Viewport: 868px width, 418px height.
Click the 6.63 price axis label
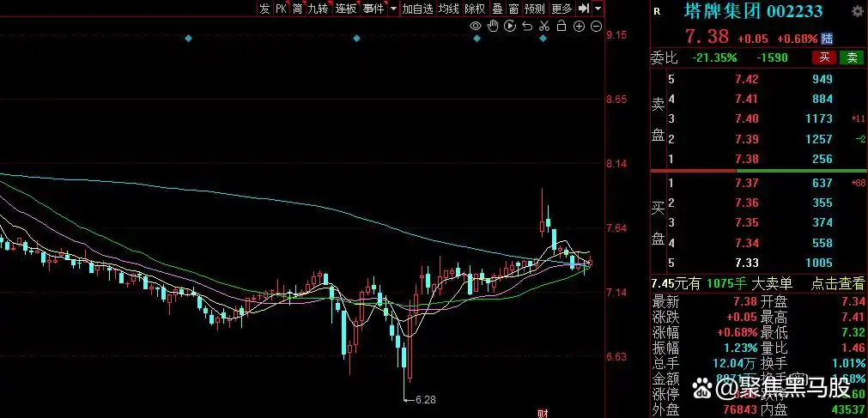point(616,356)
